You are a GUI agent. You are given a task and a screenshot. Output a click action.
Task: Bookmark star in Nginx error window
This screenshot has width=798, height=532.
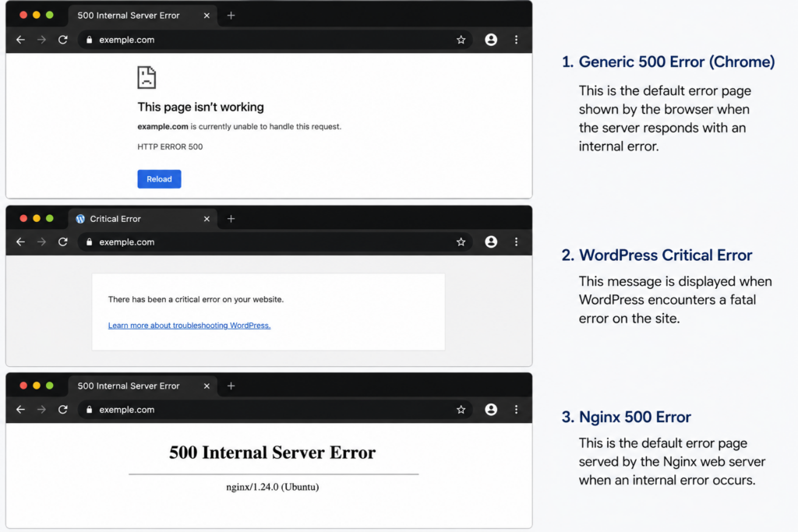pyautogui.click(x=461, y=410)
